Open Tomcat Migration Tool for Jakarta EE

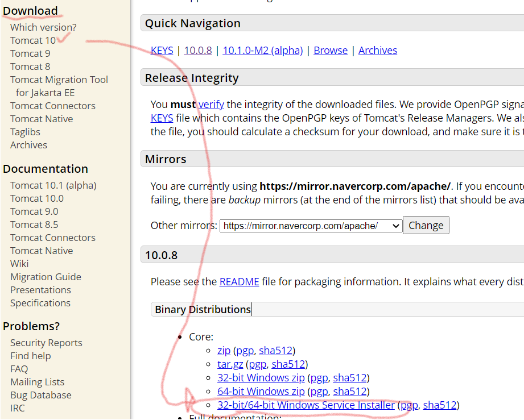coord(59,86)
